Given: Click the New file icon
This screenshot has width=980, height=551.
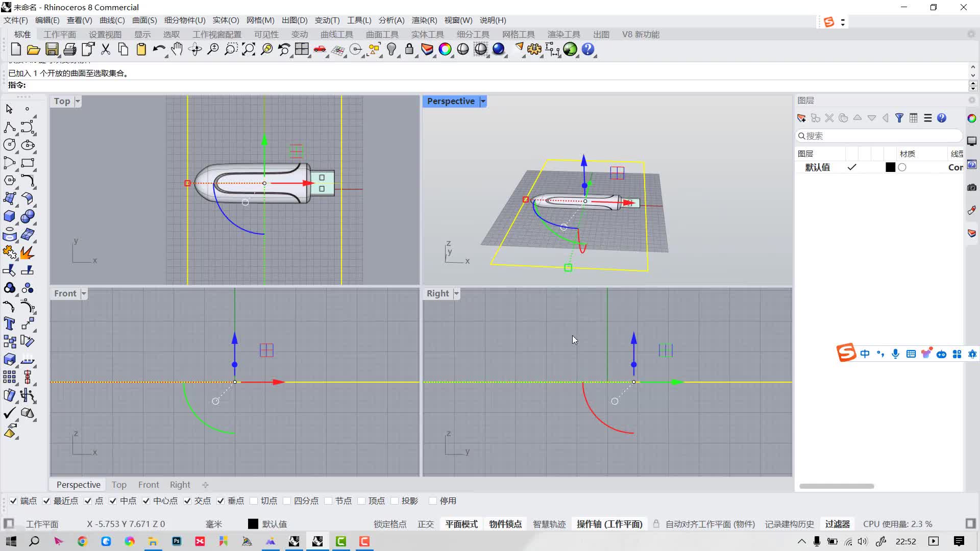Looking at the screenshot, I should click(x=16, y=49).
